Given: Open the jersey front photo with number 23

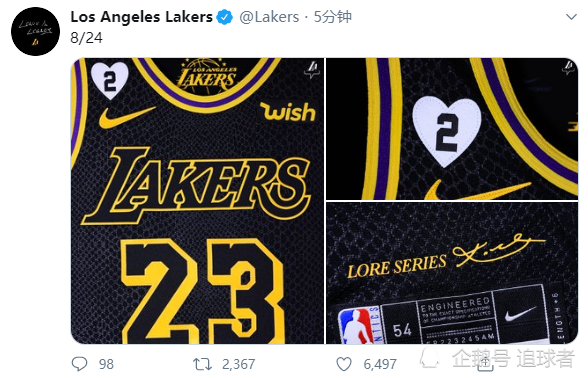Looking at the screenshot, I should (x=197, y=201).
